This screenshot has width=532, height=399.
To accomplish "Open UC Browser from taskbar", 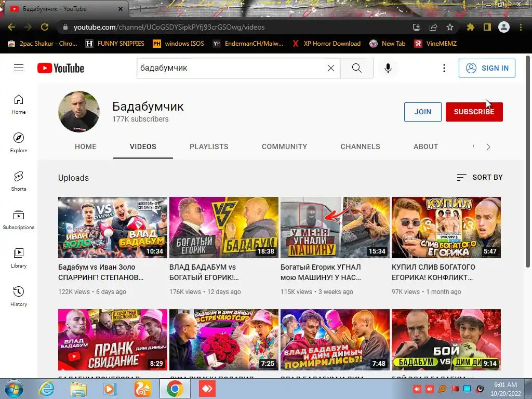I will (x=142, y=389).
